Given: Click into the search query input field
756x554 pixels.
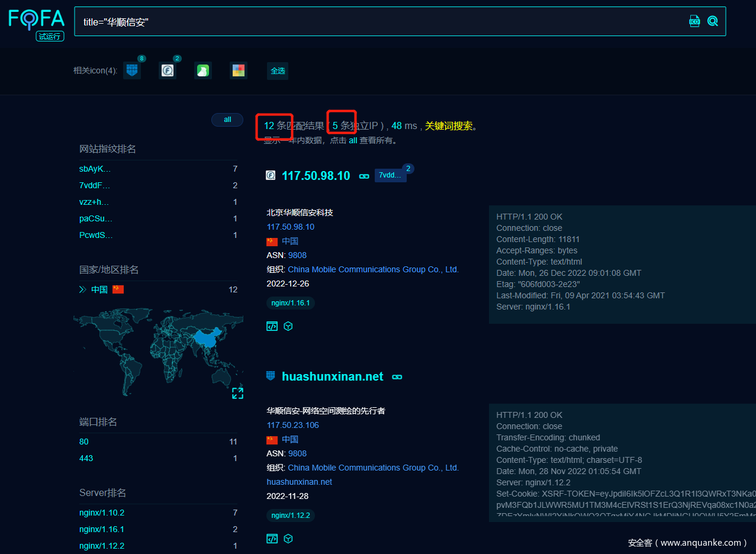Looking at the screenshot, I should [x=379, y=22].
